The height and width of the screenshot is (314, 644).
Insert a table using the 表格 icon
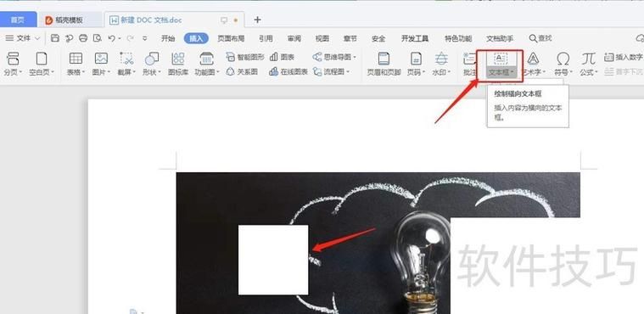[x=76, y=59]
